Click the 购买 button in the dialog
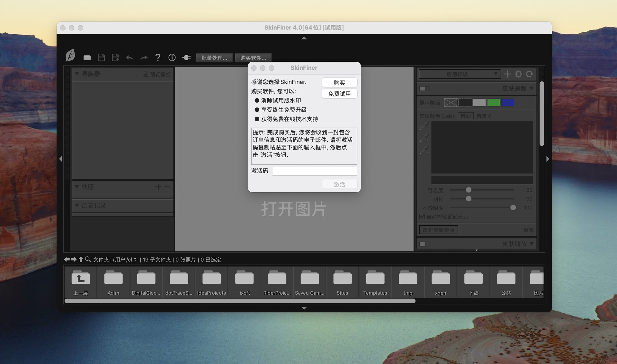Viewport: 617px width, 364px height. (339, 82)
